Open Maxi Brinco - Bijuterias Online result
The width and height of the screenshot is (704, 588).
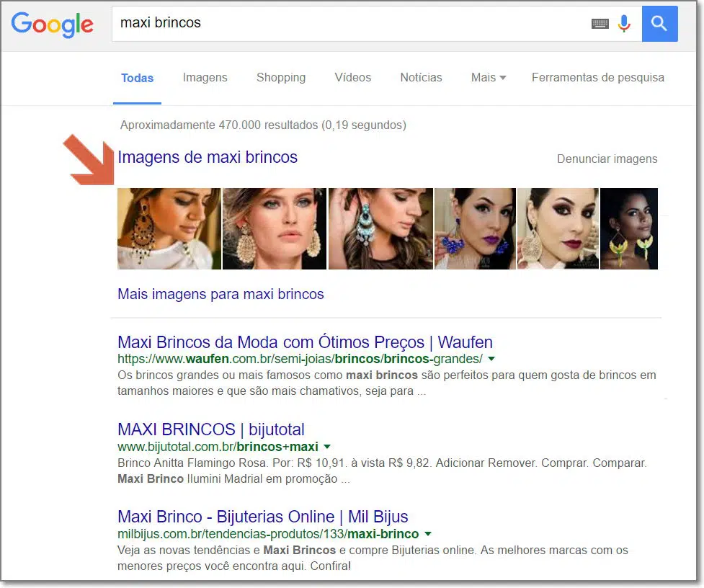pos(263,517)
